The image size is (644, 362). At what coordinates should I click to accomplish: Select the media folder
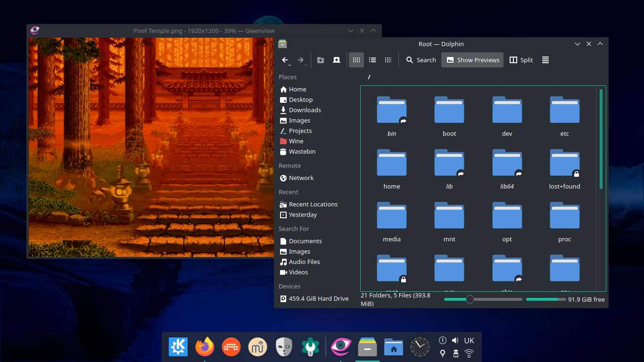pyautogui.click(x=392, y=222)
